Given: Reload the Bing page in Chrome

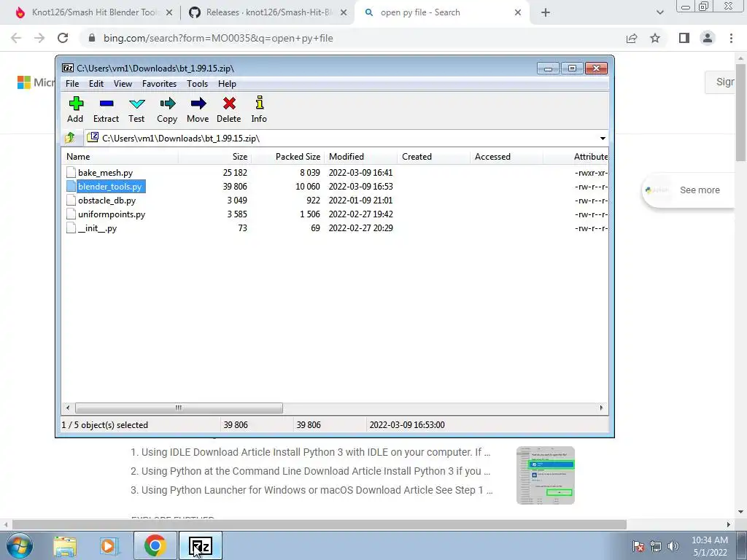Looking at the screenshot, I should coord(63,38).
